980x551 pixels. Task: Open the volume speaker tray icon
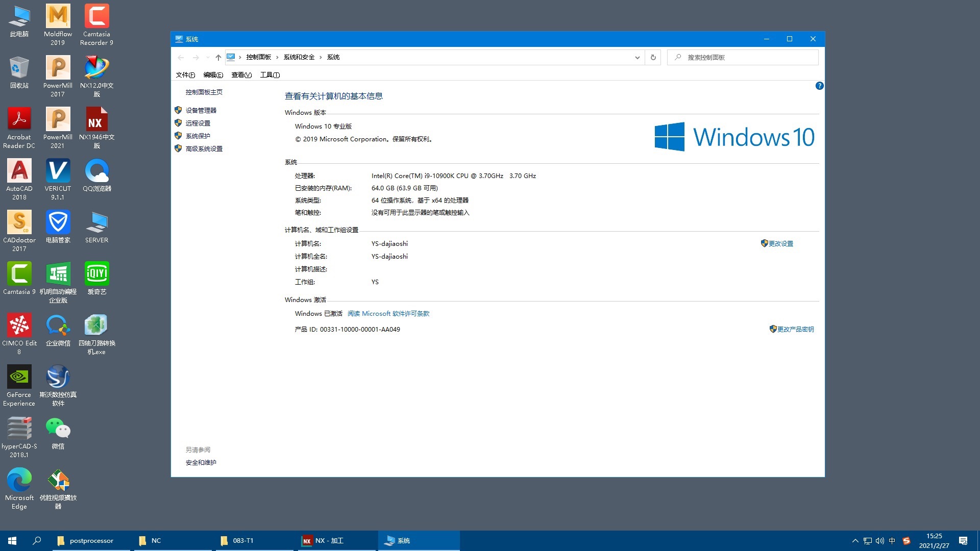[x=879, y=541]
